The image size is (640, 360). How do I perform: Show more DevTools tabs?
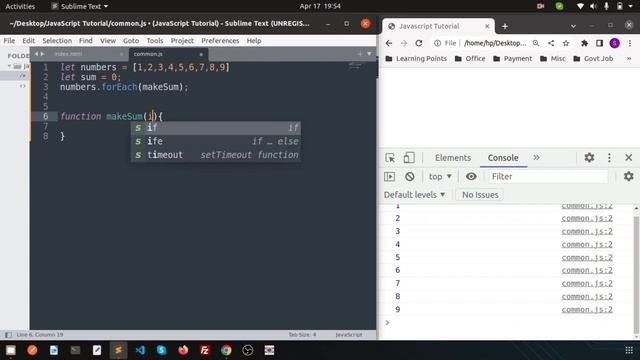pyautogui.click(x=536, y=158)
